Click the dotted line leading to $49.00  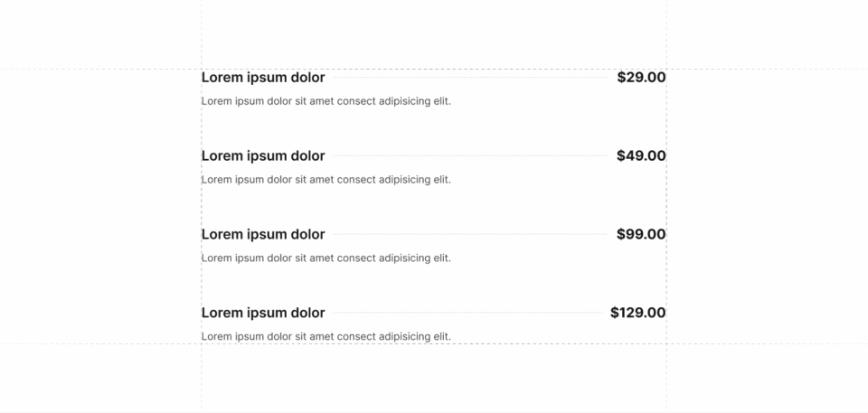click(470, 155)
